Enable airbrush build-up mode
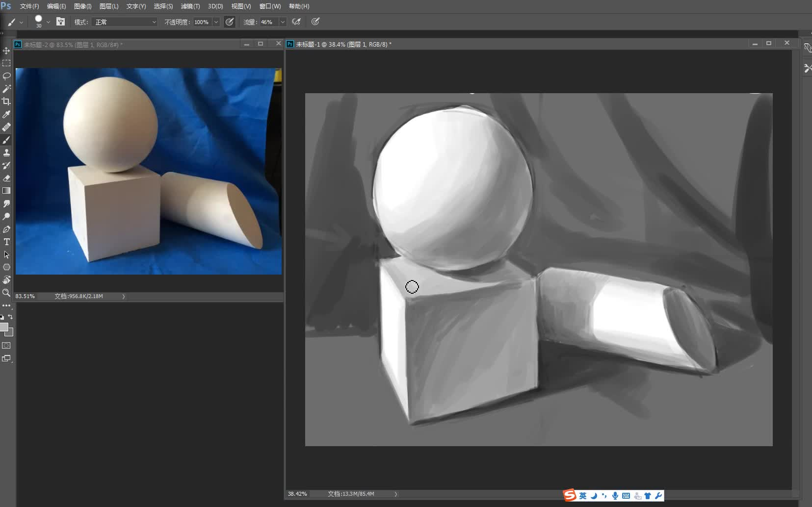The width and height of the screenshot is (812, 507). [x=296, y=22]
